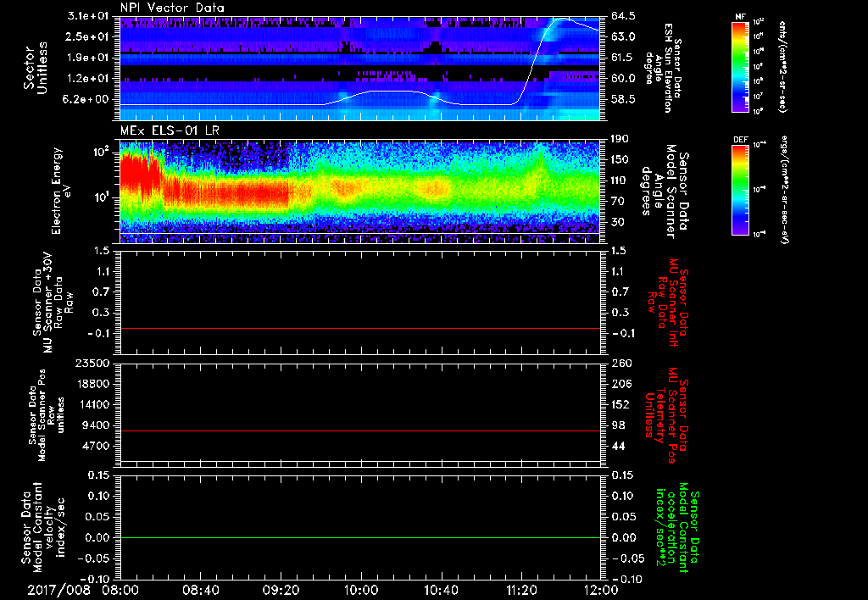Click the "58.5" sun elevation tick label
Viewport: 868px width, 600px height.
[x=623, y=100]
